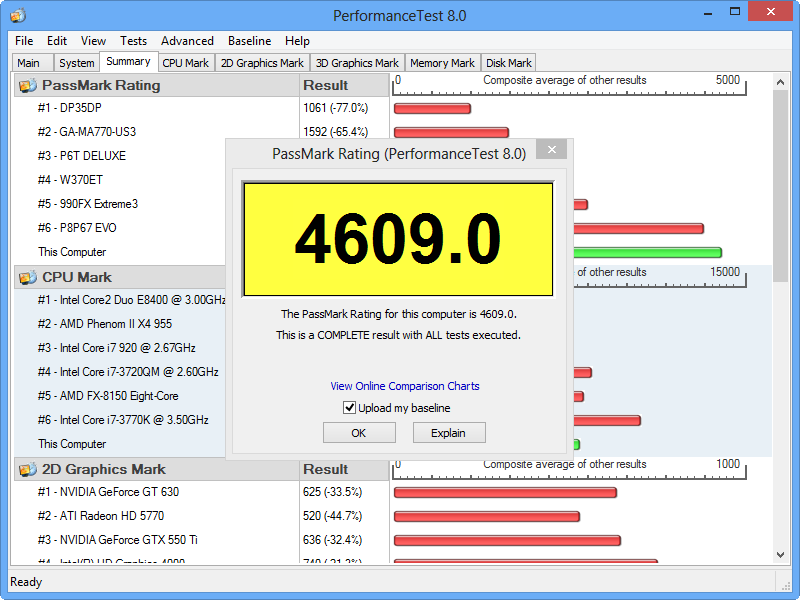
Task: Open the Baseline menu
Action: click(249, 41)
